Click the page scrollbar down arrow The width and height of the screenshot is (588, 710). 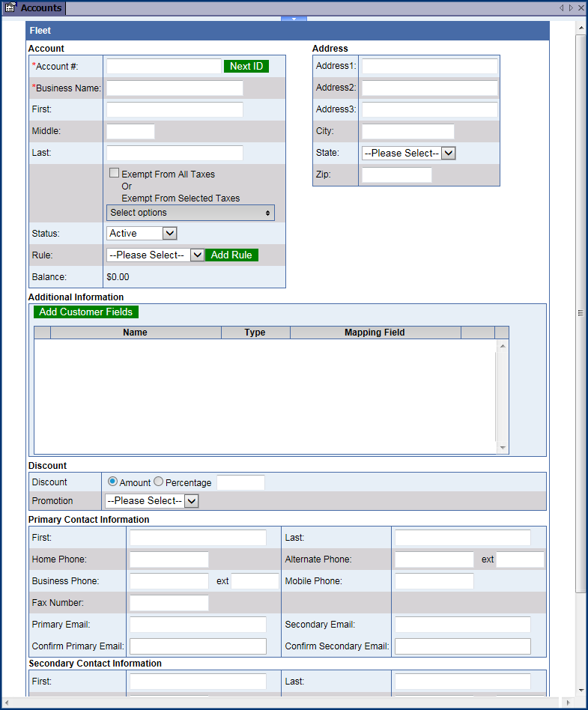[x=581, y=690]
